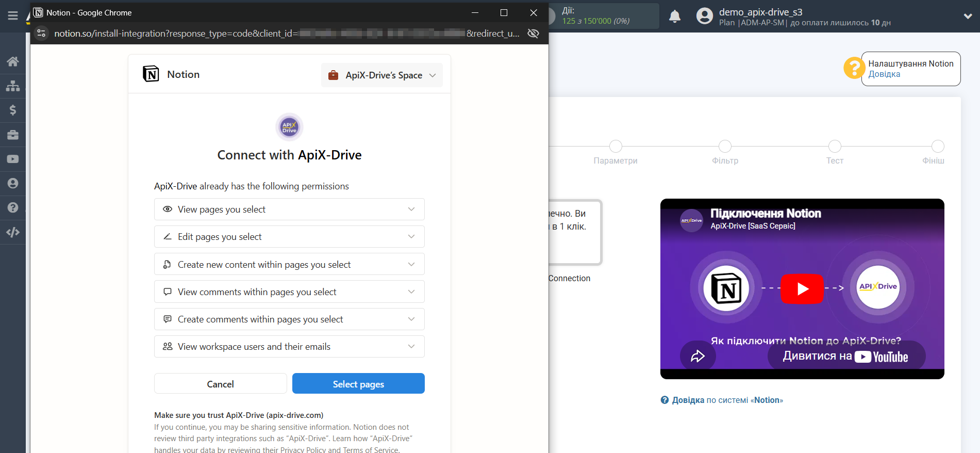Screen dimensions: 980x453
Task: Click the ApiX-Drive logo in video thumbnail
Action: 878,287
